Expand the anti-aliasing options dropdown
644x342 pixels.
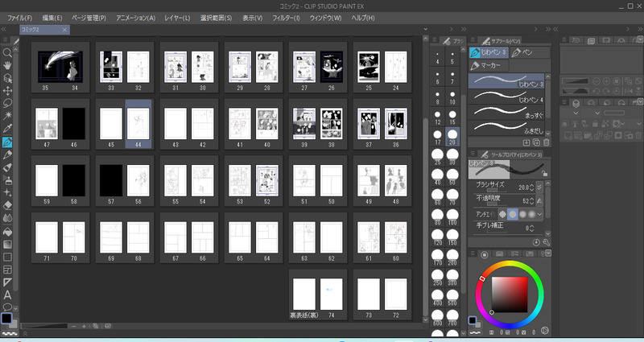[539, 214]
